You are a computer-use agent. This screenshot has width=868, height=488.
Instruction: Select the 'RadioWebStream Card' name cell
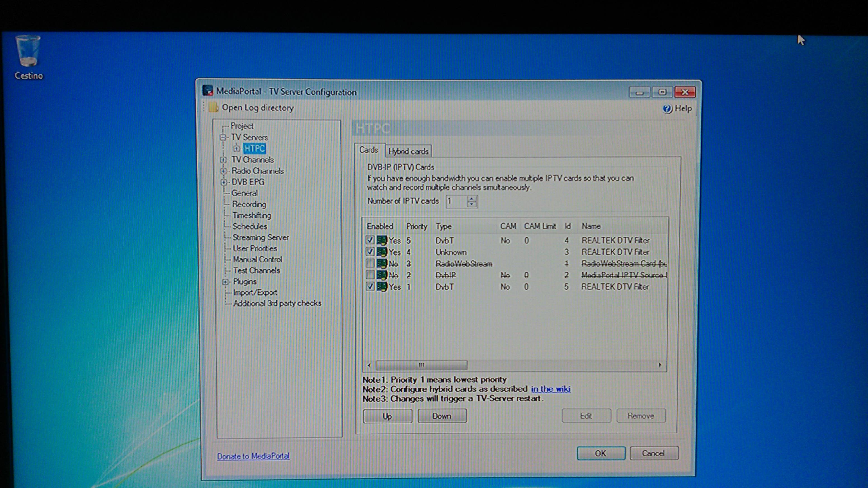tap(624, 263)
